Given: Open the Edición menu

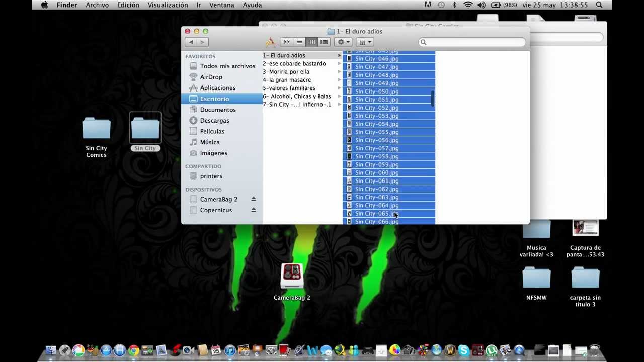Looking at the screenshot, I should [128, 5].
